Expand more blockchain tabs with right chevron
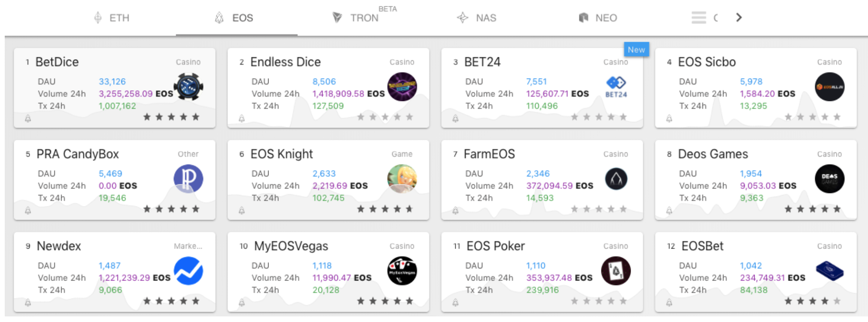Viewport: 868px width, 322px height. click(739, 17)
